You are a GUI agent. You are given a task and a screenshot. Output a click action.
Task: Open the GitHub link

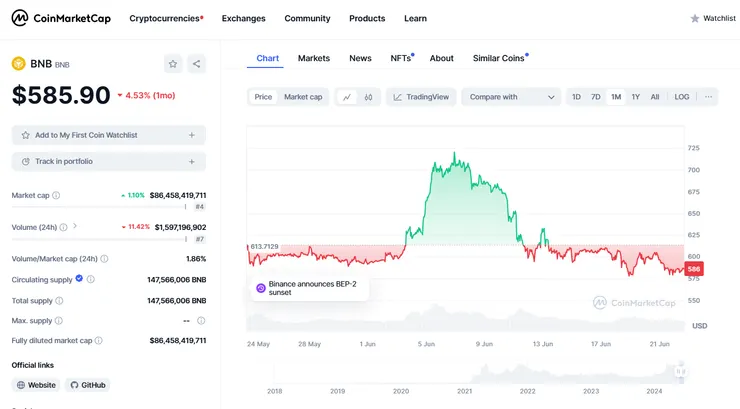[x=88, y=385]
